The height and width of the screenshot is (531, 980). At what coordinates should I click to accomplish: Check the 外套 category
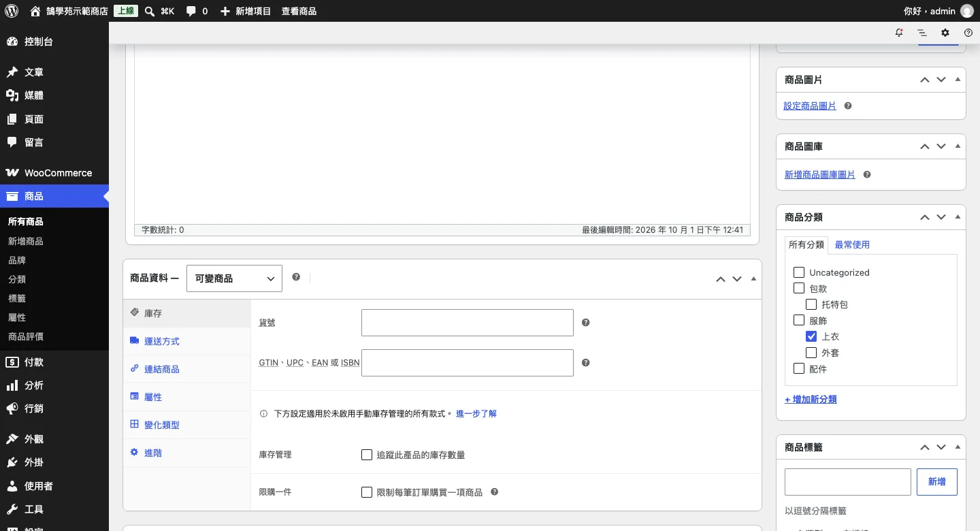(x=811, y=353)
